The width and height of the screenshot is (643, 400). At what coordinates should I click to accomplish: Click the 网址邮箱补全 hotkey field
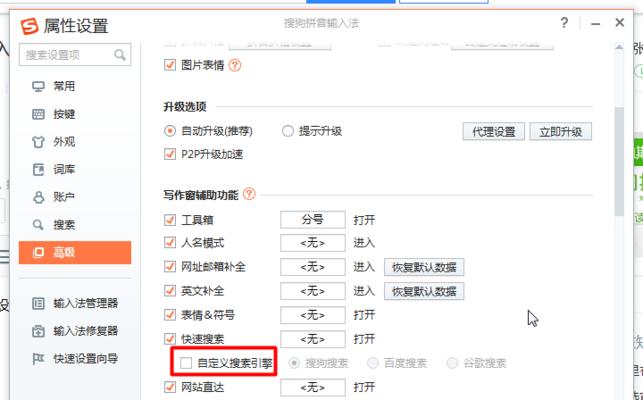point(313,267)
